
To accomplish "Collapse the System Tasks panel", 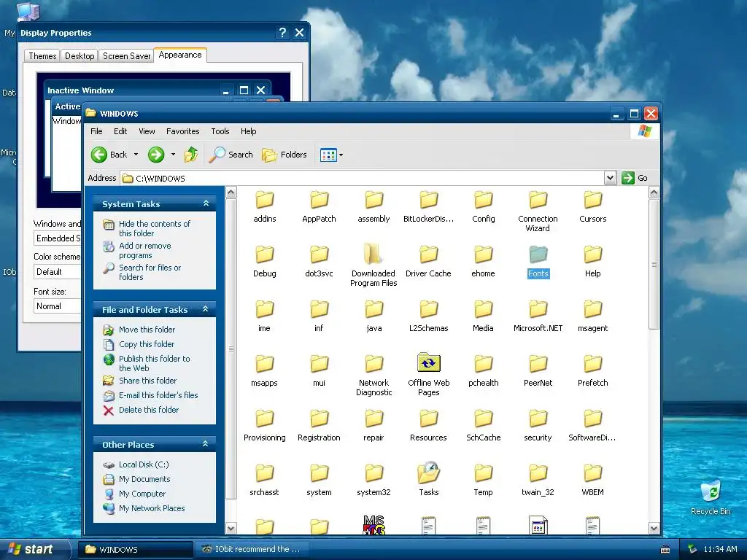I will tap(206, 203).
